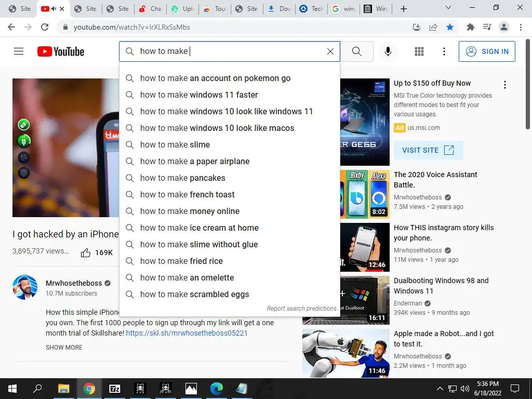Click the share page icon in address bar

pos(433,27)
